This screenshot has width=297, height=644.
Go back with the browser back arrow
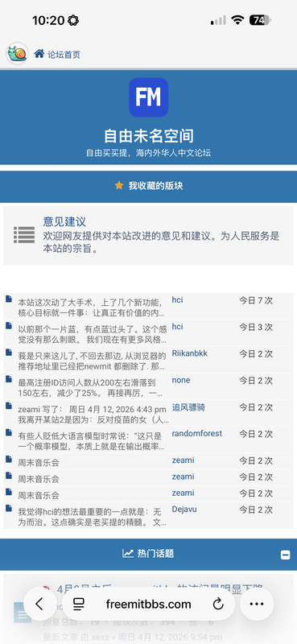(x=40, y=604)
